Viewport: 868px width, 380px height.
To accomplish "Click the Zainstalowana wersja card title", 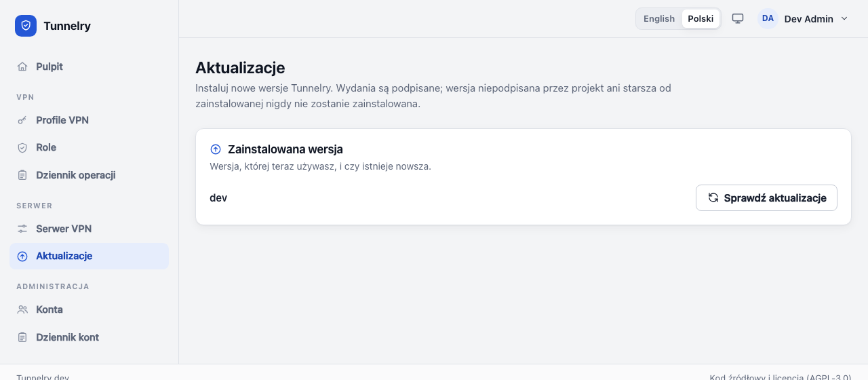I will pos(285,149).
